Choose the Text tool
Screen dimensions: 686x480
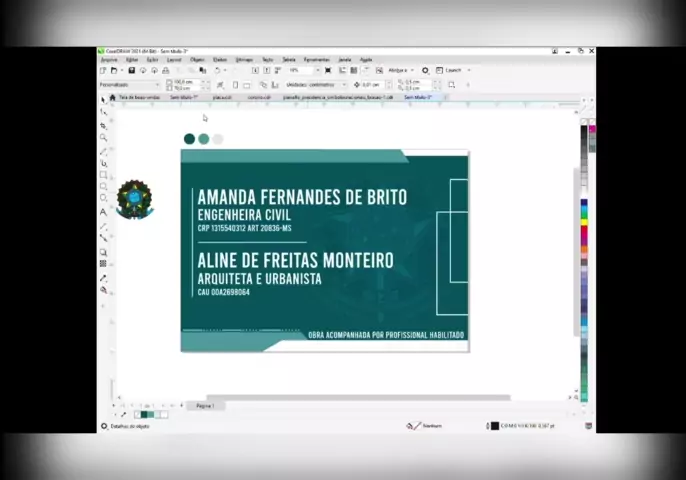tap(103, 212)
